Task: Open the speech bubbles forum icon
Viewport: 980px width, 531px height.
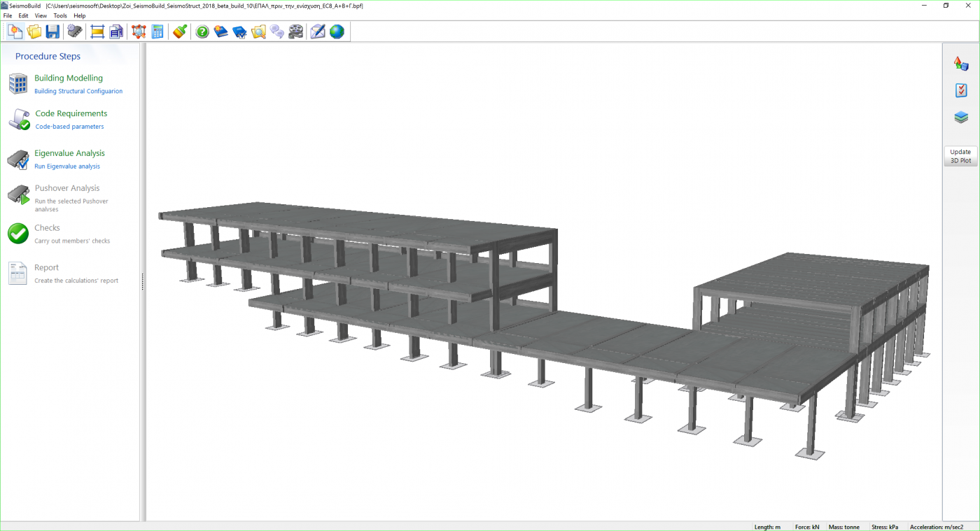Action: click(x=277, y=31)
